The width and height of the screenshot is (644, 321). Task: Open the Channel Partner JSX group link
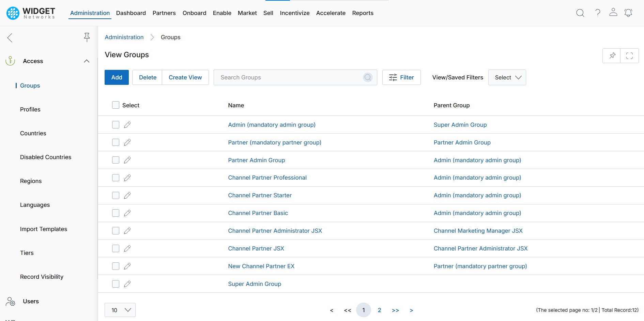[x=256, y=248]
